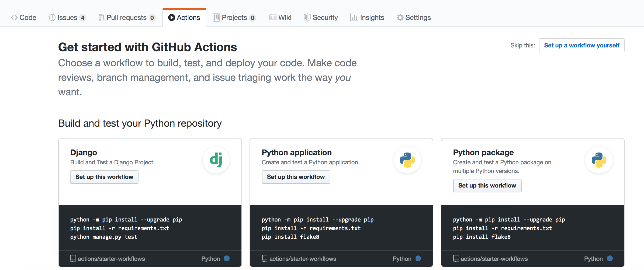
Task: Click the Pull requests count badge 0
Action: [152, 18]
